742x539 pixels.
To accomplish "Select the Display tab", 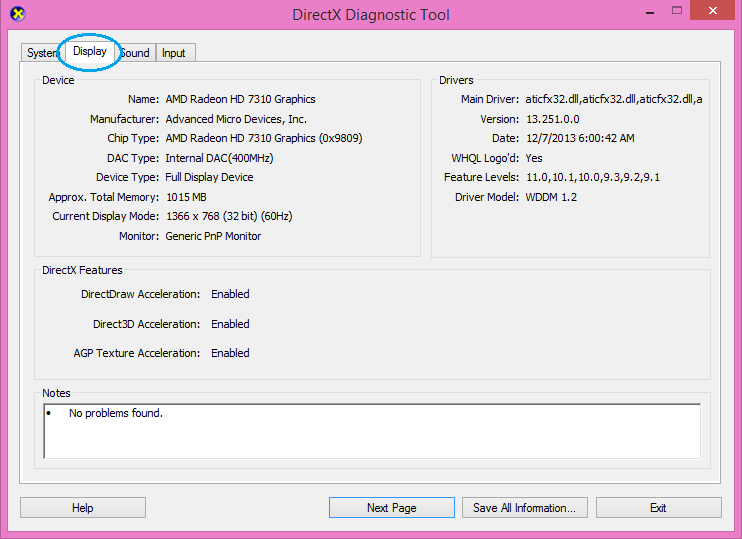I will click(89, 51).
